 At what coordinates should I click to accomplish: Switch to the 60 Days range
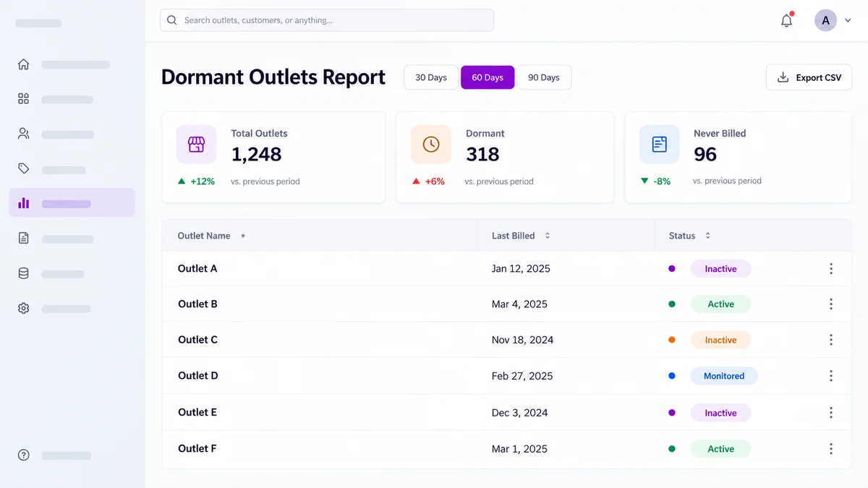tap(488, 77)
